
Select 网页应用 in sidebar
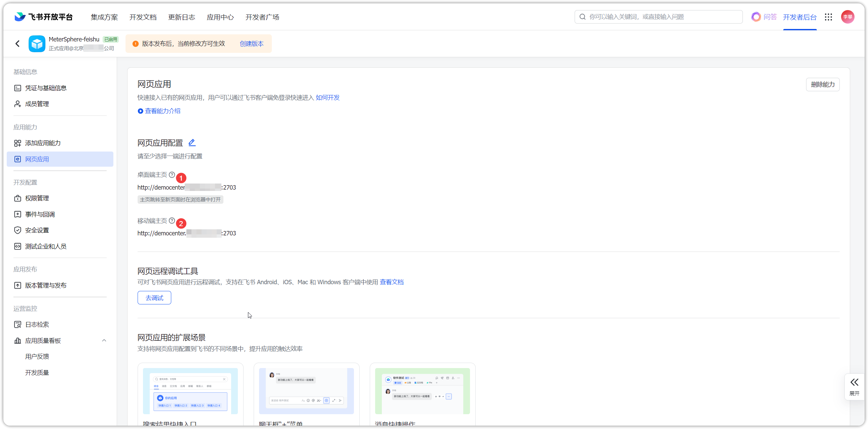[60, 159]
